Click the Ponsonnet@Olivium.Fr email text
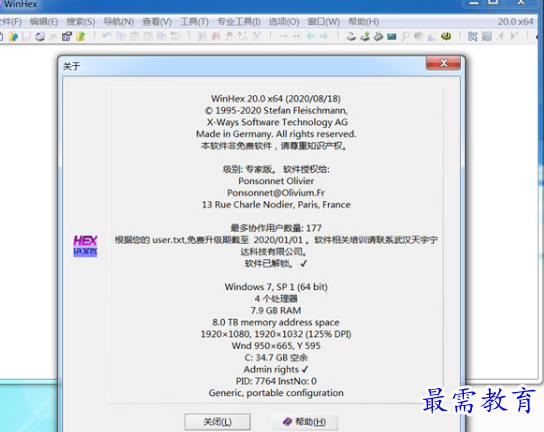The width and height of the screenshot is (544, 432). (276, 193)
